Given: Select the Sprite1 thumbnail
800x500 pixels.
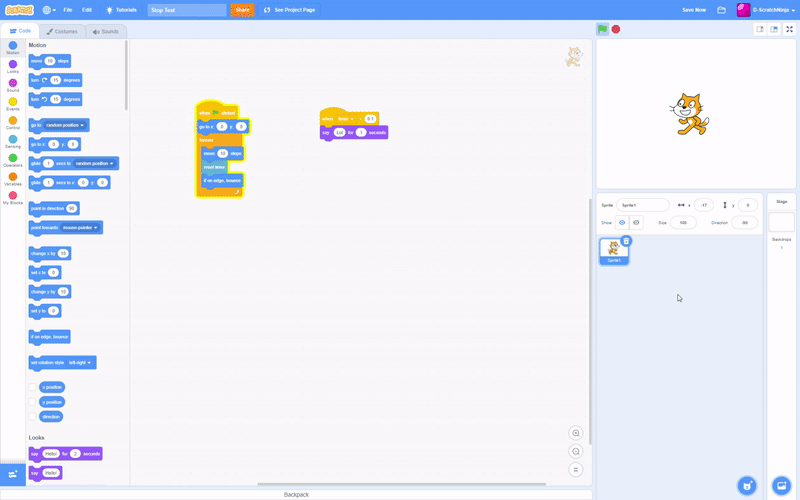Looking at the screenshot, I should point(614,251).
